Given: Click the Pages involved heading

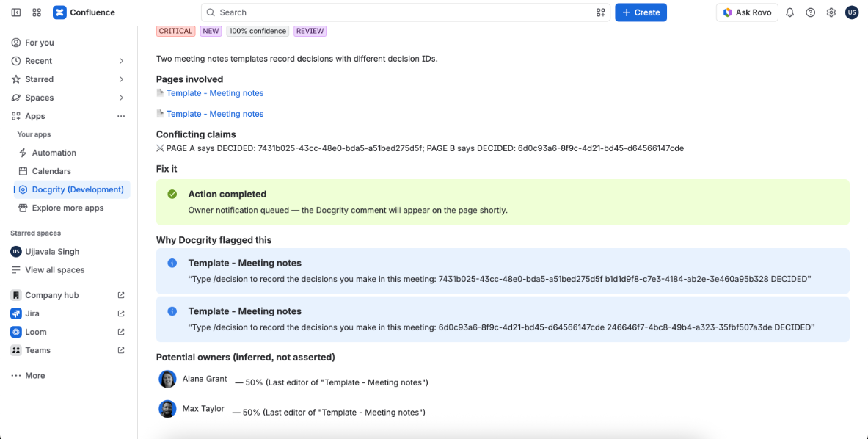Looking at the screenshot, I should pos(189,79).
